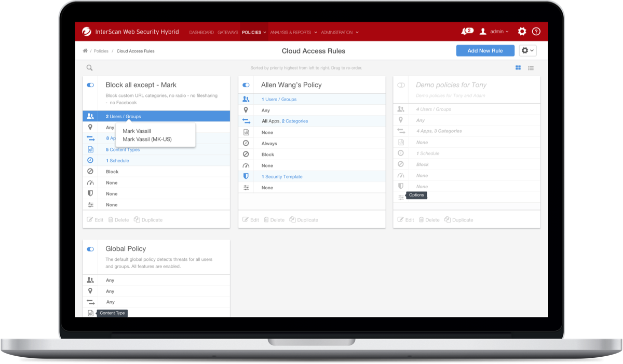Click shield icon in Block all except card

(x=90, y=193)
